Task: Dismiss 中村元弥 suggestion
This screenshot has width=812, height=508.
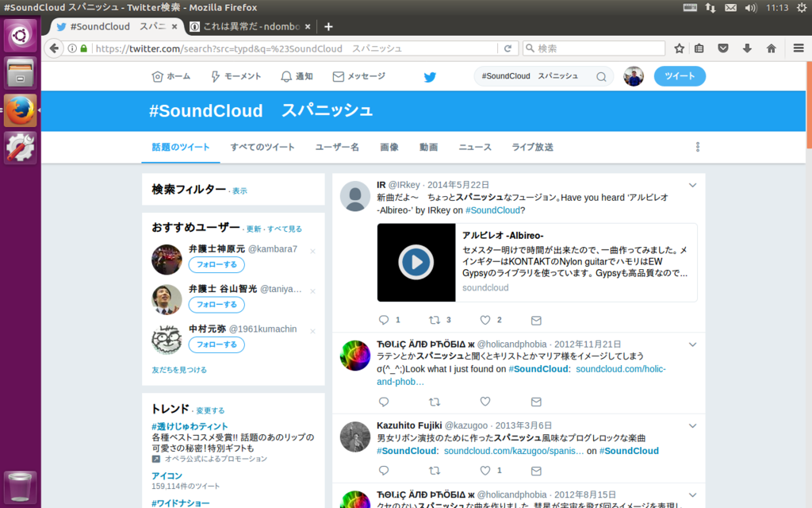Action: point(312,331)
